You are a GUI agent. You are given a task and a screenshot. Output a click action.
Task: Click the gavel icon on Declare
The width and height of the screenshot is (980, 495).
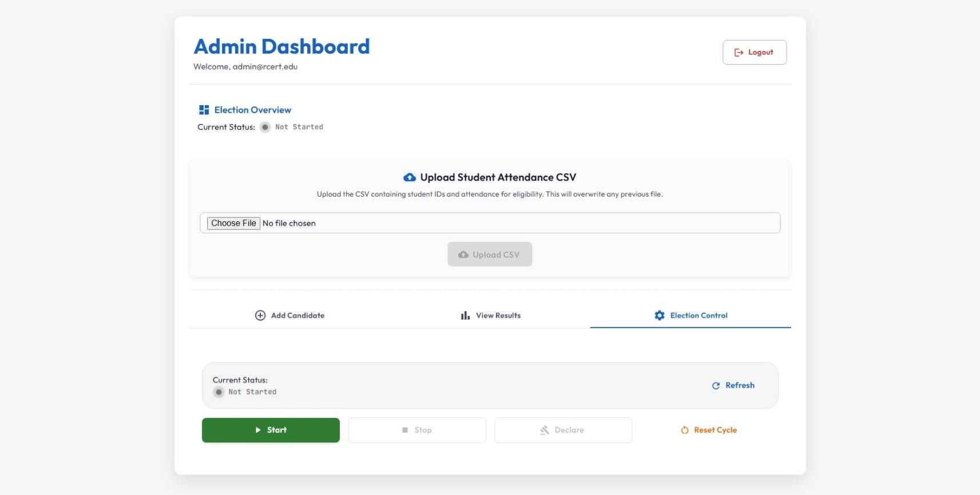545,430
